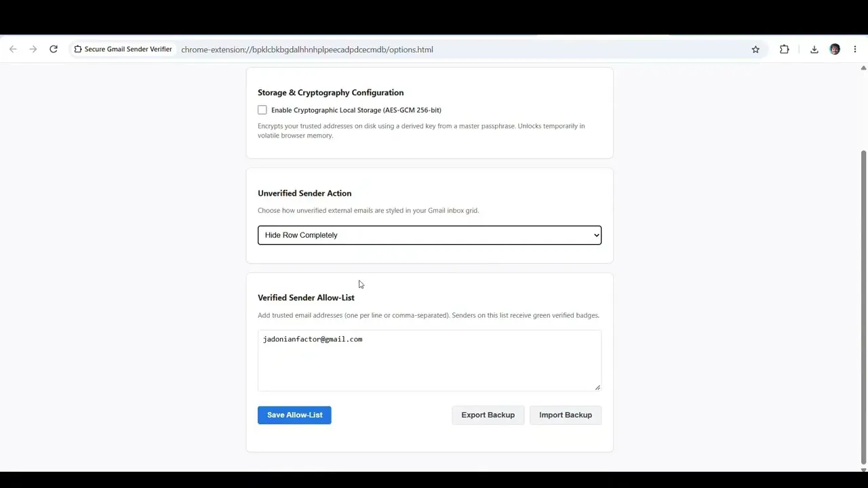Click the Unverified Sender Action heading
868x488 pixels.
click(304, 193)
